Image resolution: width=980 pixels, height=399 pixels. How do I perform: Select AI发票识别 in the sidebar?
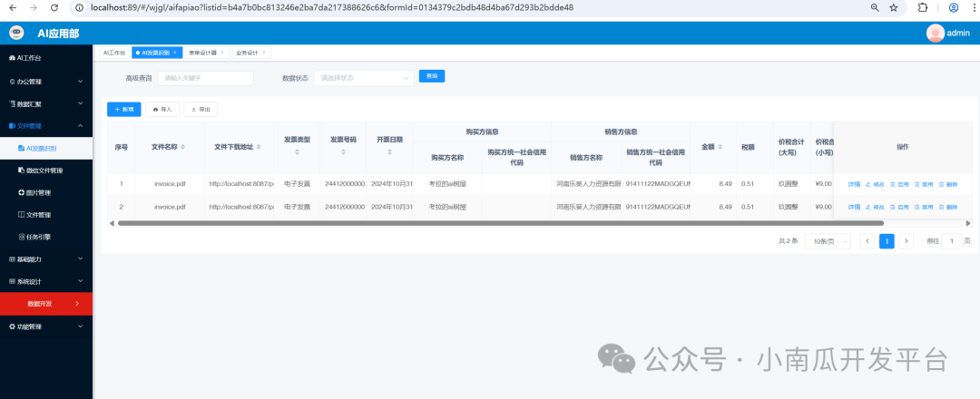coord(46,148)
